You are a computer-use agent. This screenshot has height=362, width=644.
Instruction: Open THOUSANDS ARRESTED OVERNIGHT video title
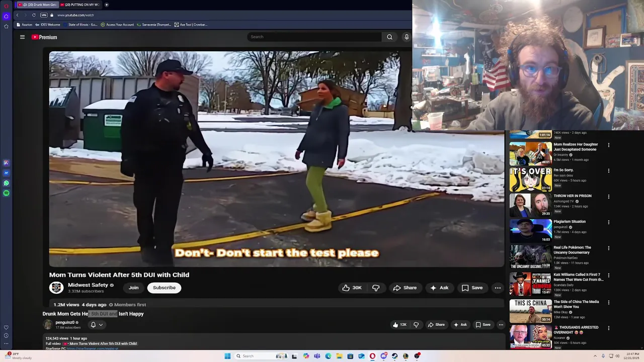click(x=576, y=330)
